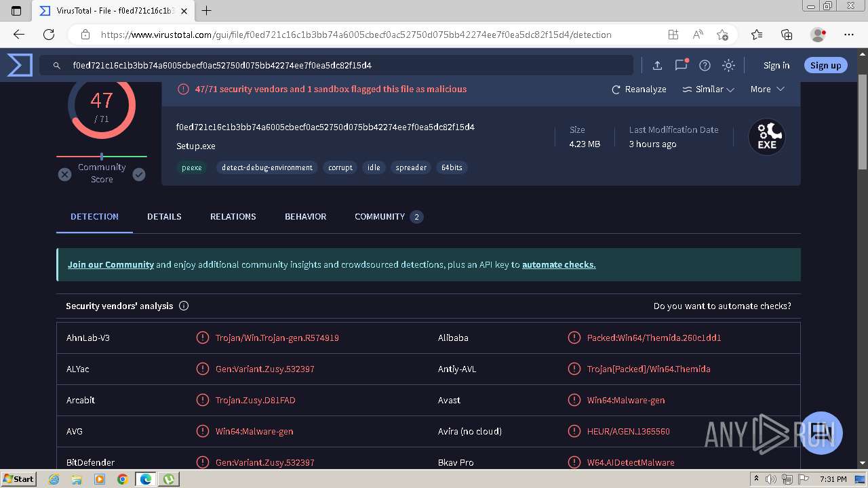The width and height of the screenshot is (868, 488).
Task: Click the Avira detection HEUR/AGEN.1365560
Action: tap(628, 431)
